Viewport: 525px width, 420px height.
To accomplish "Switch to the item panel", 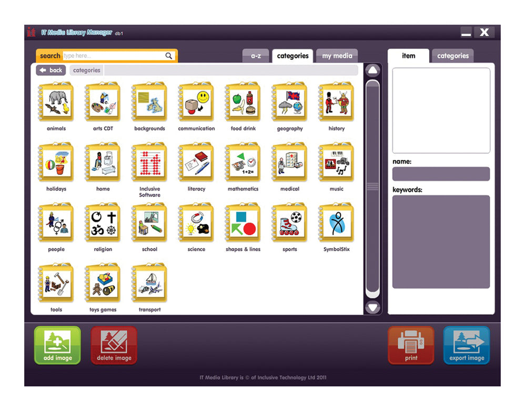I will point(408,55).
